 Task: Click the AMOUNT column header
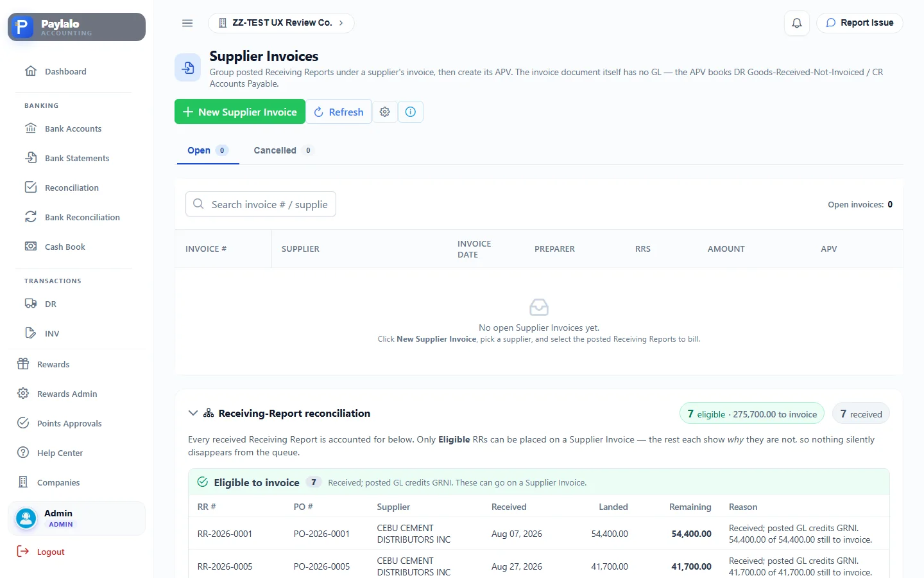click(726, 249)
